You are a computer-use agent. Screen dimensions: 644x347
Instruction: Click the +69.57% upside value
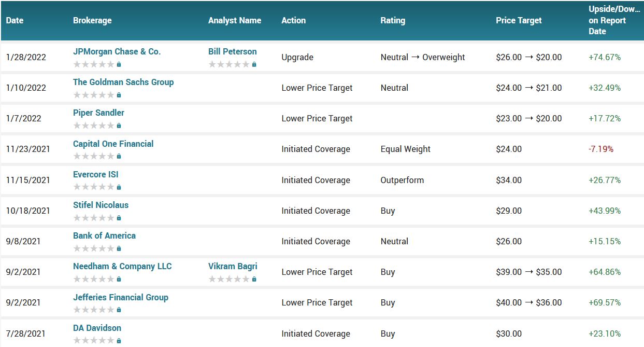click(x=605, y=303)
